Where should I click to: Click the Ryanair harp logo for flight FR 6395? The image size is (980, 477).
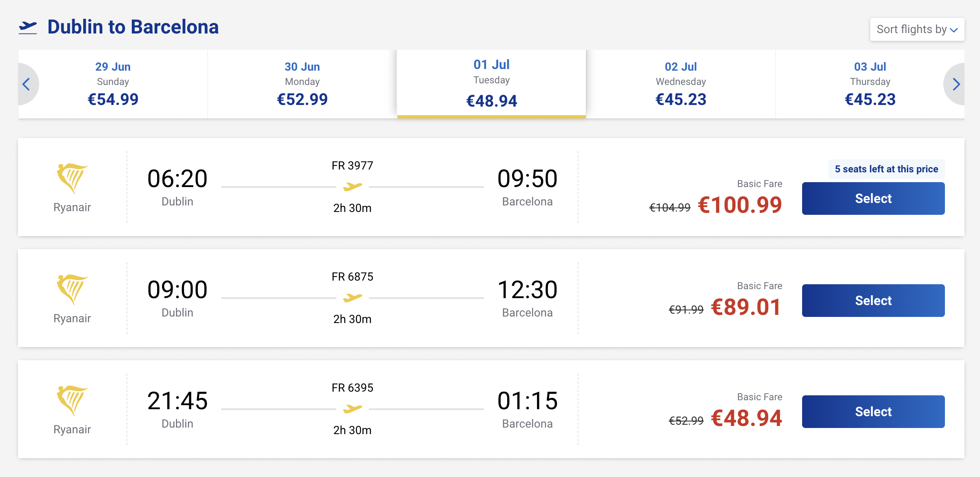pyautogui.click(x=72, y=401)
